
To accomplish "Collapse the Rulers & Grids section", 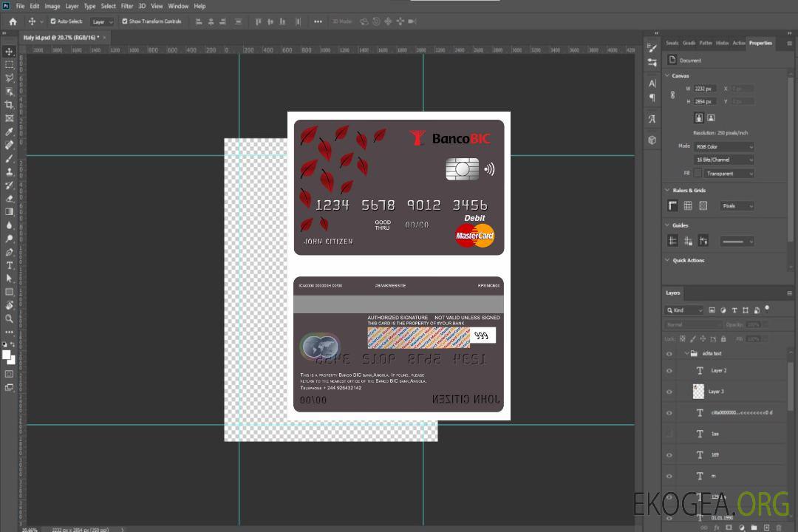I will pos(668,190).
